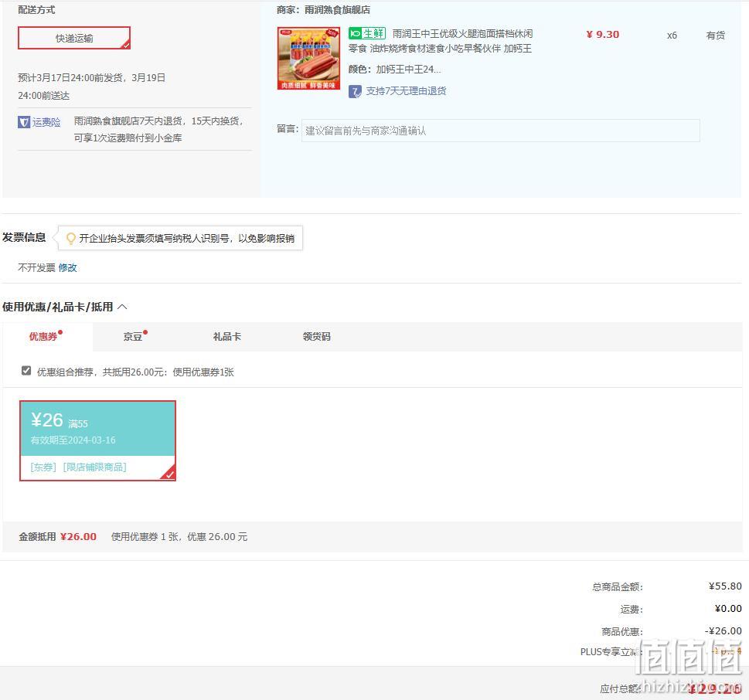Click the 颜色: 加钙王中王24 variant text
Viewport: 749px width, 700px height.
pos(394,70)
